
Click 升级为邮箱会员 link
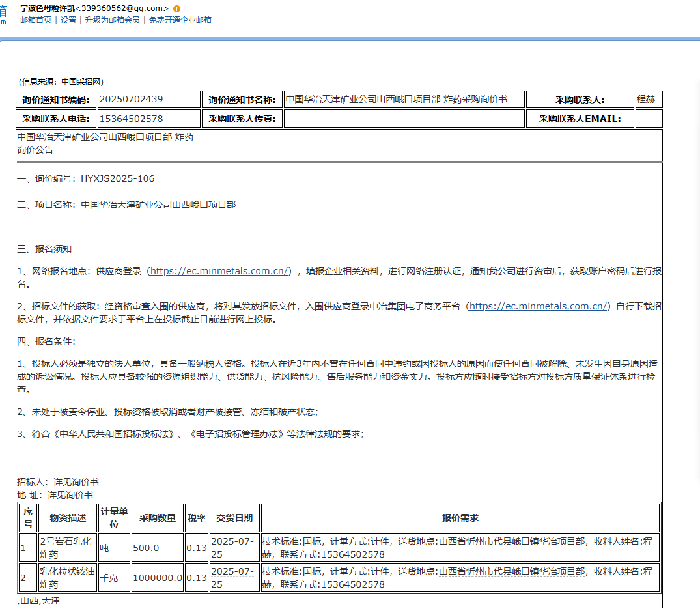click(112, 20)
